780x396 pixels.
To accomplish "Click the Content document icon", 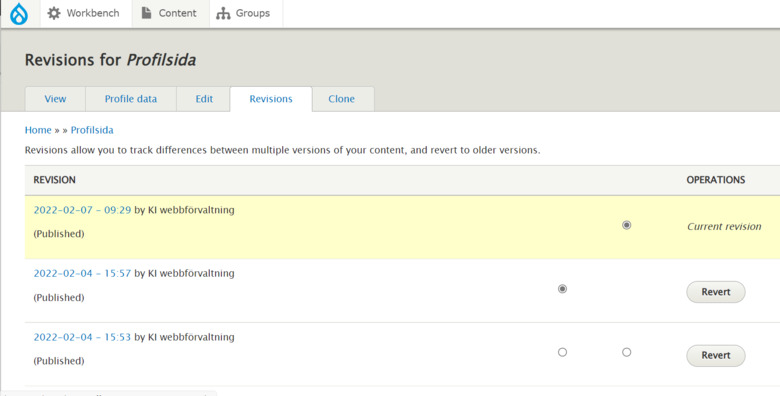I will tap(146, 13).
